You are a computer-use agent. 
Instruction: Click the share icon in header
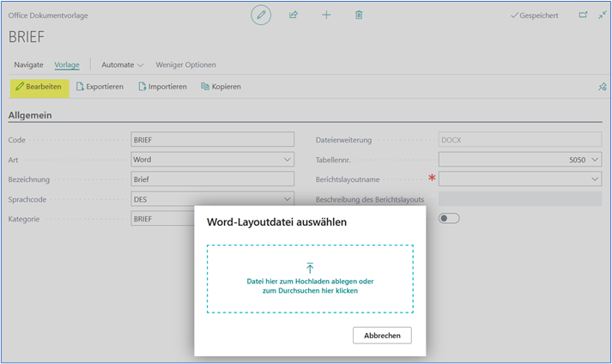coord(294,15)
